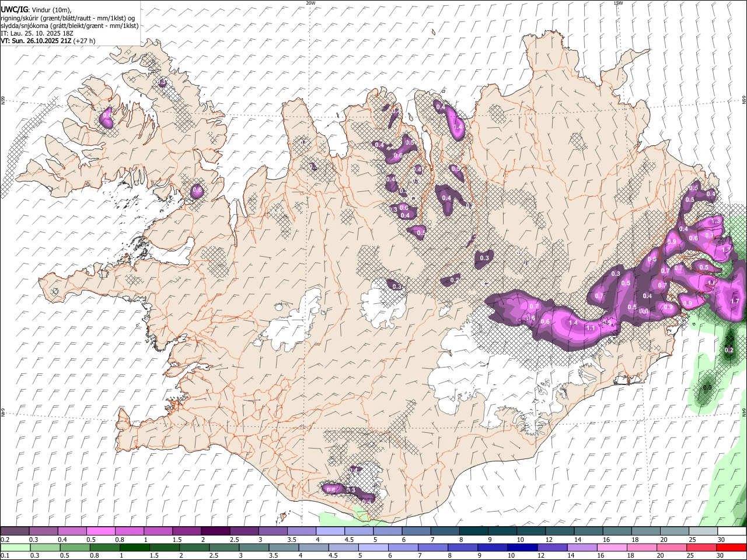Click the 9 royal blue rain legend swatch
Screen dimensions: 747x560
coord(493,547)
